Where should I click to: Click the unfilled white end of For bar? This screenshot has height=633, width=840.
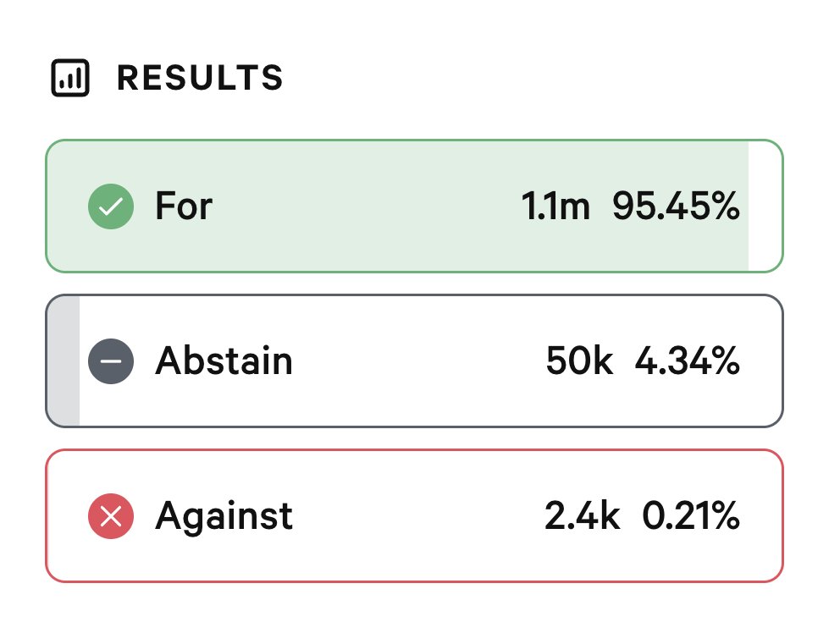click(765, 206)
